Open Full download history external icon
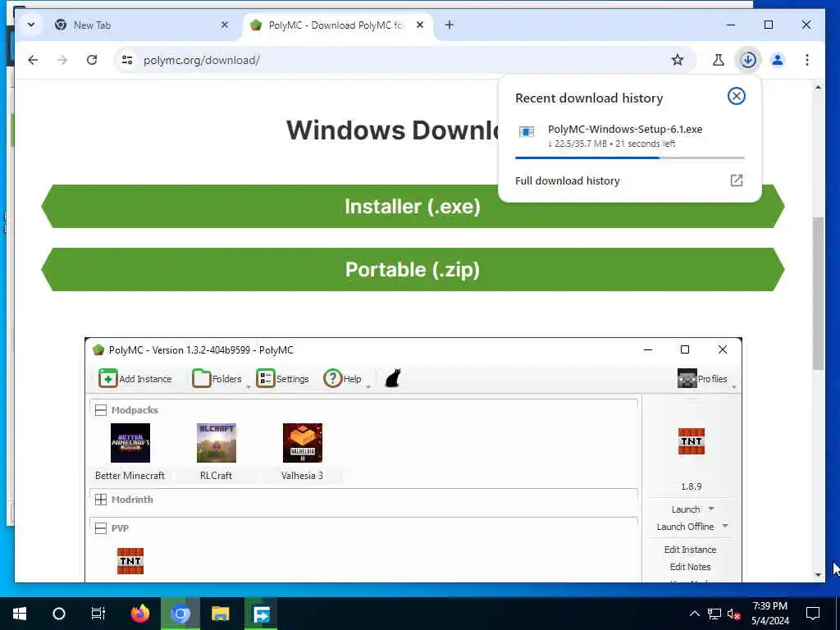The width and height of the screenshot is (840, 630). [737, 180]
